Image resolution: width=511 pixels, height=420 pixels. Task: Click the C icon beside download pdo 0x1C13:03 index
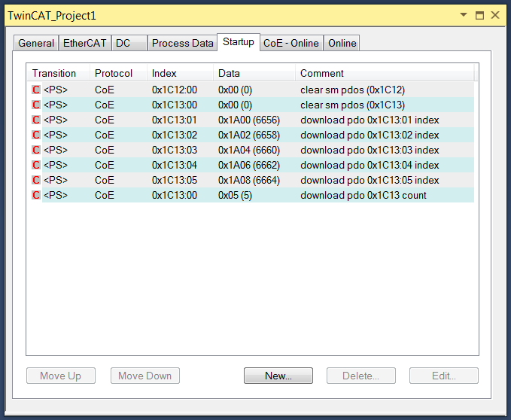pos(36,150)
